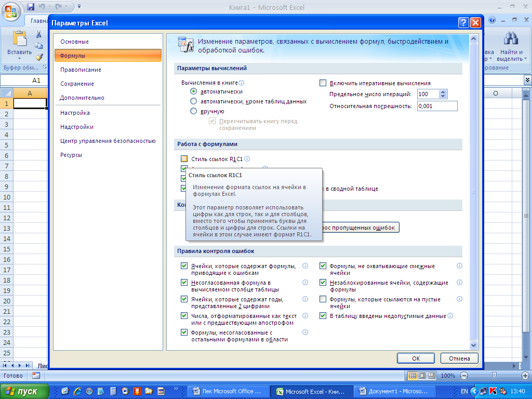Open Customize Quick Access Toolbar dropdown
Screen dimensions: 532x399
point(79,6)
